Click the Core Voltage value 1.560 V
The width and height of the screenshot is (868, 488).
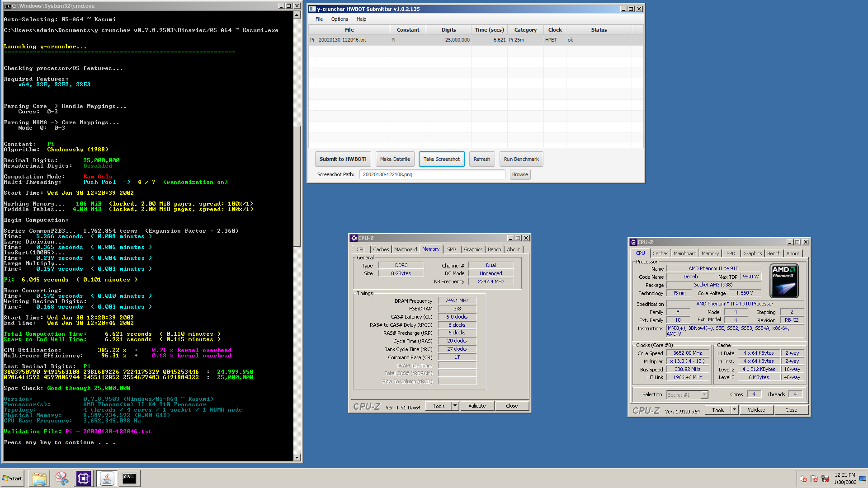(x=745, y=293)
